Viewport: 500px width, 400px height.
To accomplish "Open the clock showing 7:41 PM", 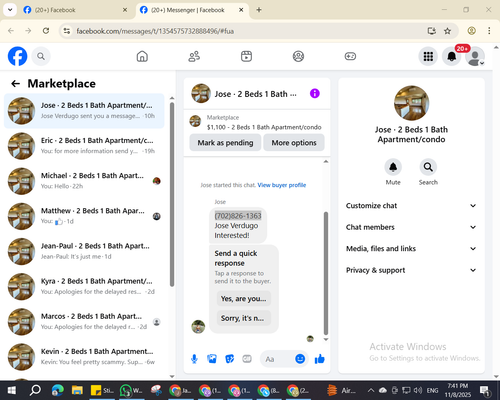I will click(x=458, y=390).
